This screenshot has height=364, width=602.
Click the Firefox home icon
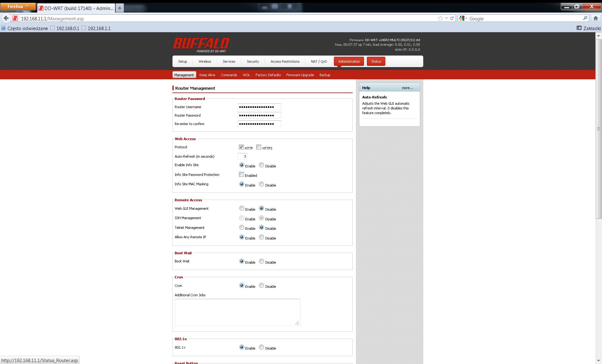coord(595,18)
